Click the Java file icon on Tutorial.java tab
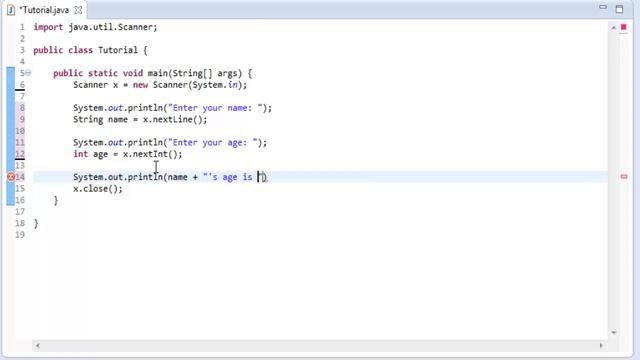Screen dimensions: 640x360 pos(11,10)
